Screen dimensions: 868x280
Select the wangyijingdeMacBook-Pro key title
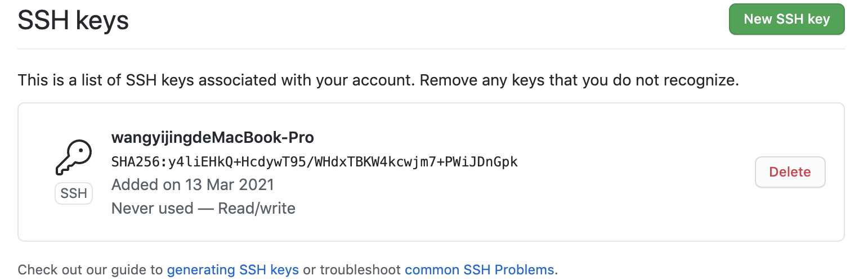pos(213,138)
